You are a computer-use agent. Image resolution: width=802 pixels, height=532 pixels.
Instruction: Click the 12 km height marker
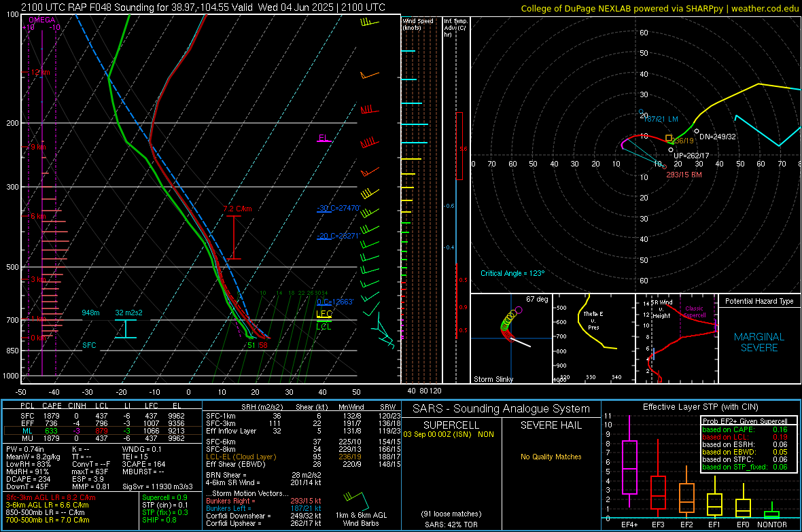click(40, 72)
